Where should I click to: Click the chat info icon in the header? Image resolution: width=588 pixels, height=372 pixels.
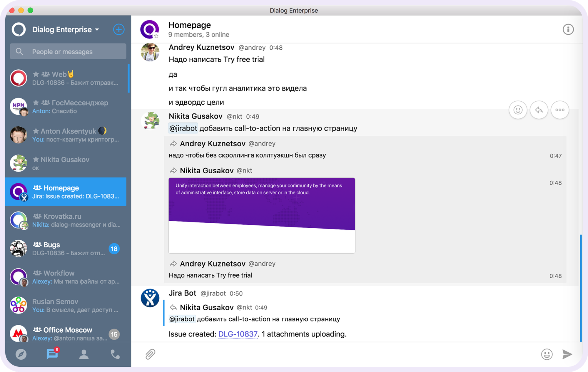[568, 29]
